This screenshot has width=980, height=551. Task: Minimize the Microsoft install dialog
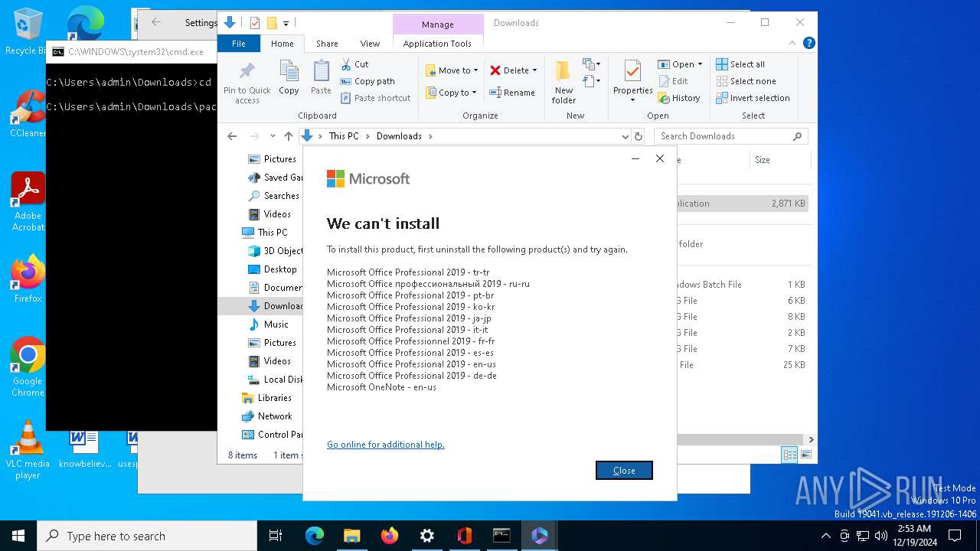(635, 159)
